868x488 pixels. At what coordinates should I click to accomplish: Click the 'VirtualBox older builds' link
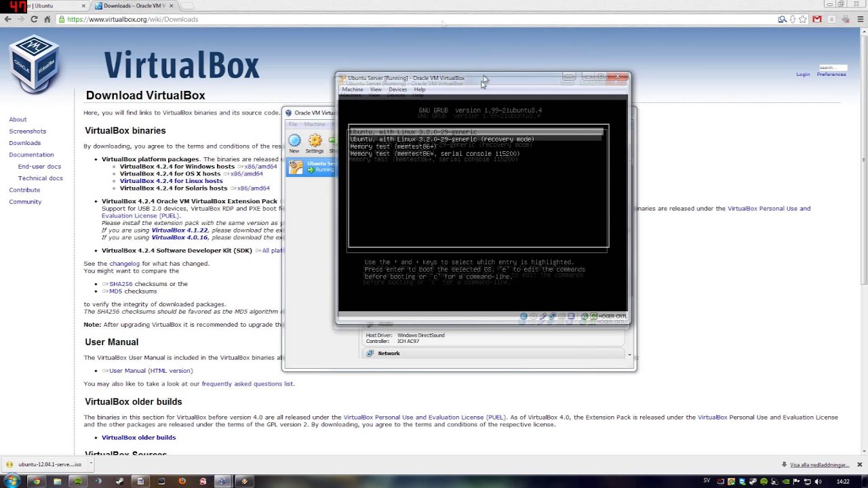coord(138,438)
